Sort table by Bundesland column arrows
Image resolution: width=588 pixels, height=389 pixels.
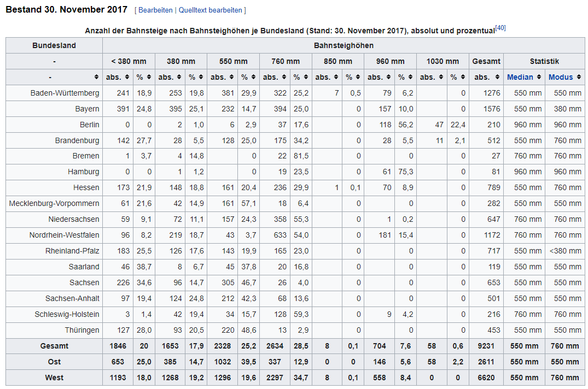(x=97, y=77)
